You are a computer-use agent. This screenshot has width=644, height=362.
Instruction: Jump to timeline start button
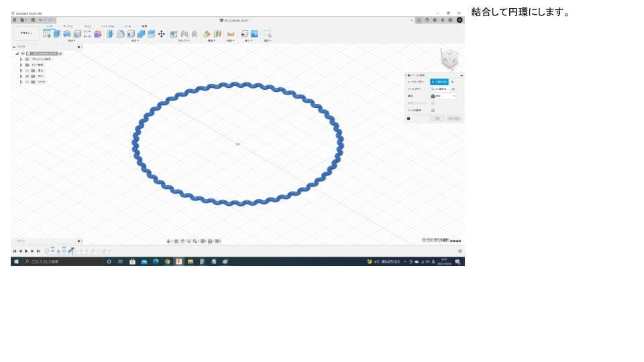click(x=15, y=251)
